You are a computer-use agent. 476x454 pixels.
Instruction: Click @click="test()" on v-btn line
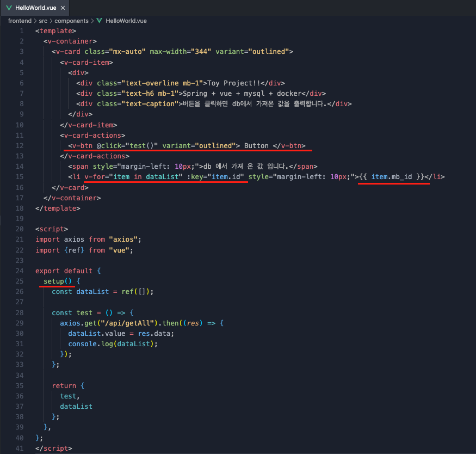(127, 146)
